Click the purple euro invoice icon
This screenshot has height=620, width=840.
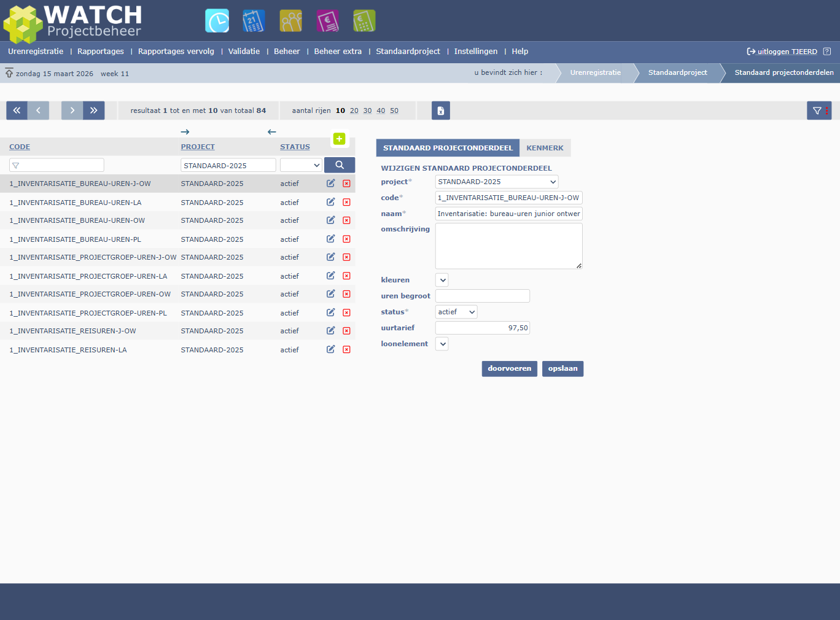coord(327,21)
